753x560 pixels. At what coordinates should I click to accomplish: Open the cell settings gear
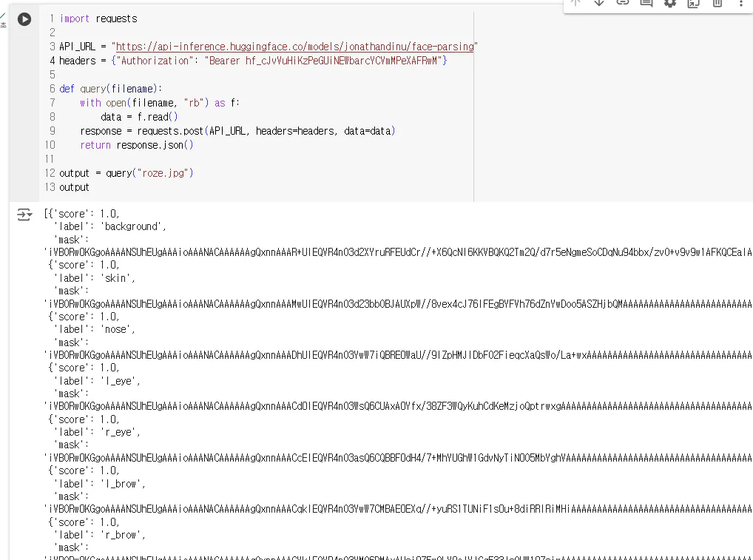click(x=670, y=3)
